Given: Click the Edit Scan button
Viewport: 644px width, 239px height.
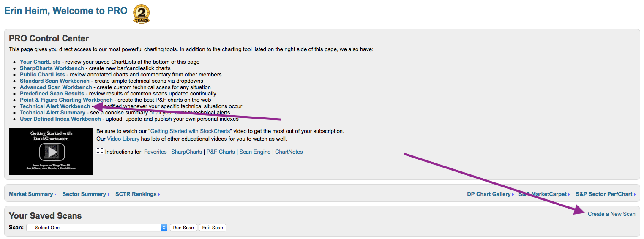Looking at the screenshot, I should [213, 228].
